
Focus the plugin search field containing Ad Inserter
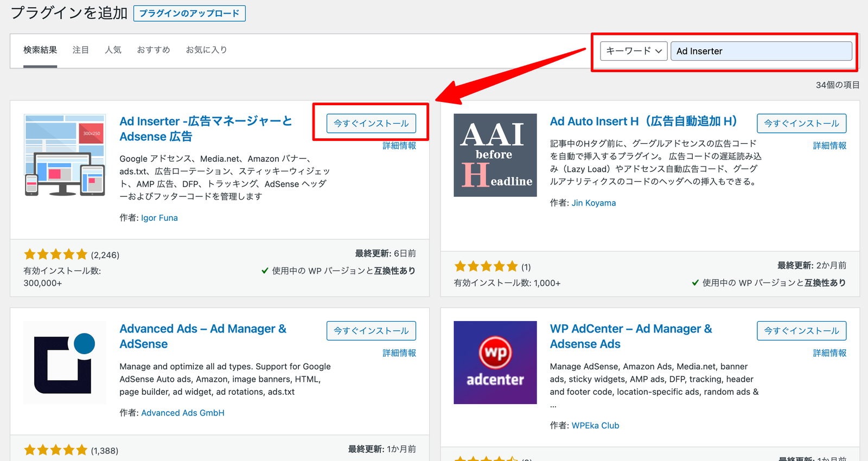tap(761, 51)
